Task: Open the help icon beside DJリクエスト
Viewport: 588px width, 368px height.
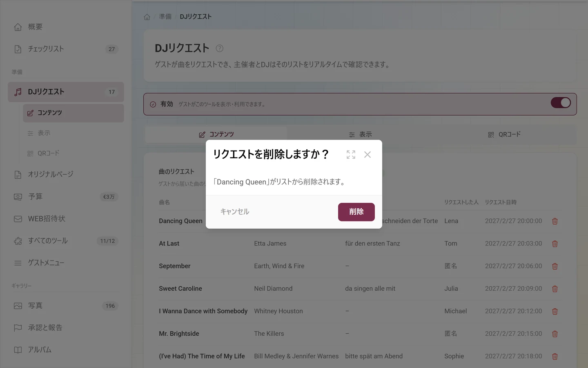Action: click(x=219, y=48)
